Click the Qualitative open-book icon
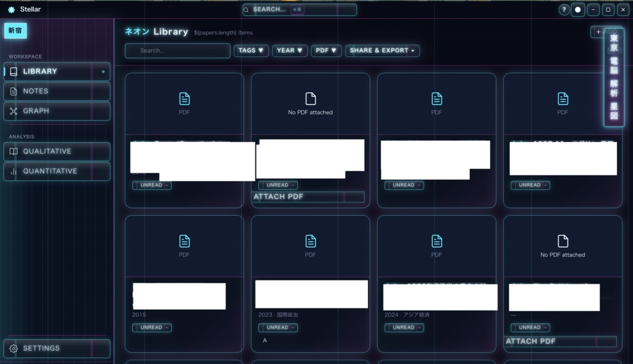This screenshot has height=364, width=633. (x=14, y=151)
